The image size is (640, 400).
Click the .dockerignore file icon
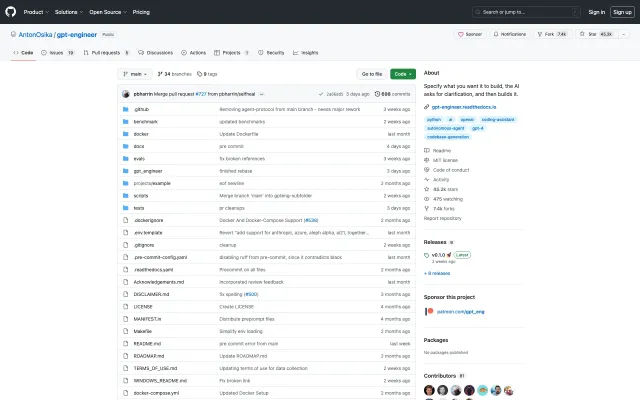126,220
